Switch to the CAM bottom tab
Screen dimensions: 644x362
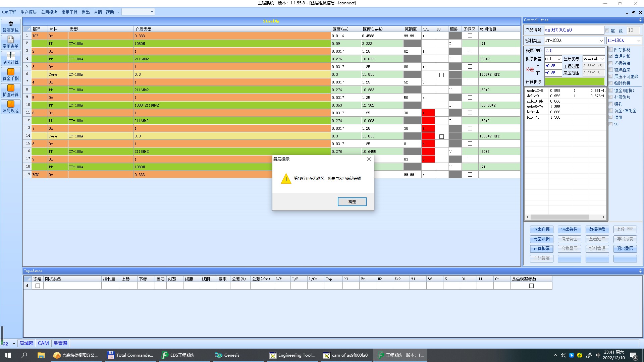[x=43, y=343]
